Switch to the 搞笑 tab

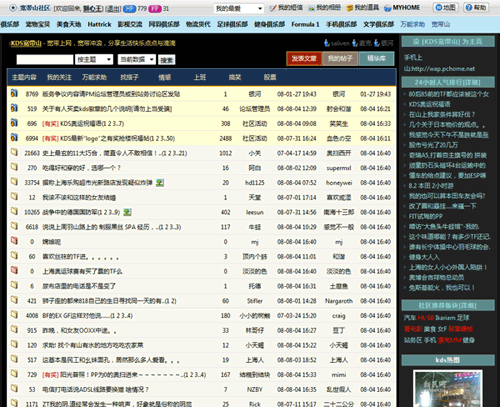tap(235, 77)
